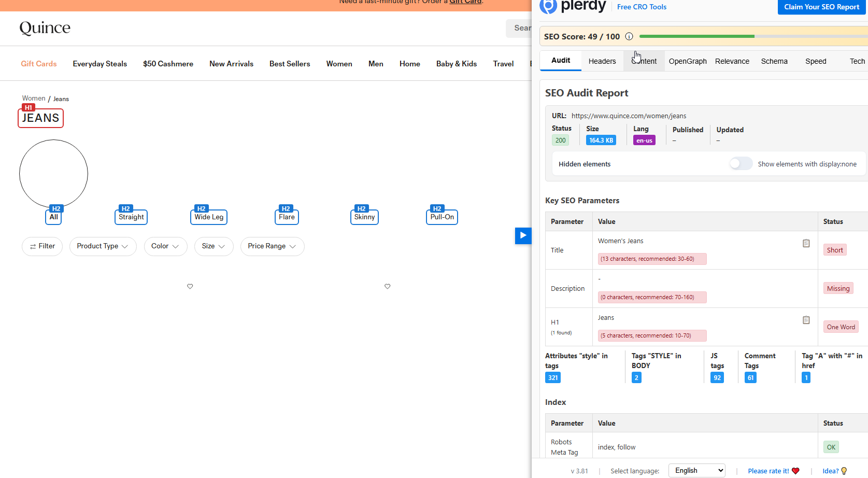Image resolution: width=868 pixels, height=478 pixels.
Task: Select the Flare jeans category
Action: (x=287, y=217)
